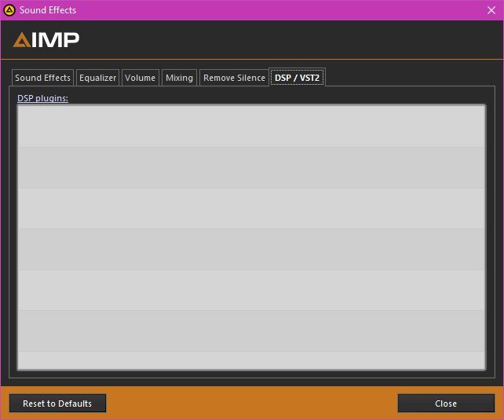Open the Equalizer tab
Screen dimensions: 504x420
point(97,78)
